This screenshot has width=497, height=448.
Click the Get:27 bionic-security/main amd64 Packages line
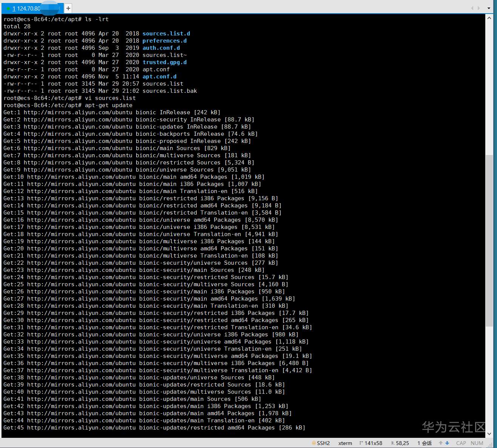pyautogui.click(x=149, y=299)
